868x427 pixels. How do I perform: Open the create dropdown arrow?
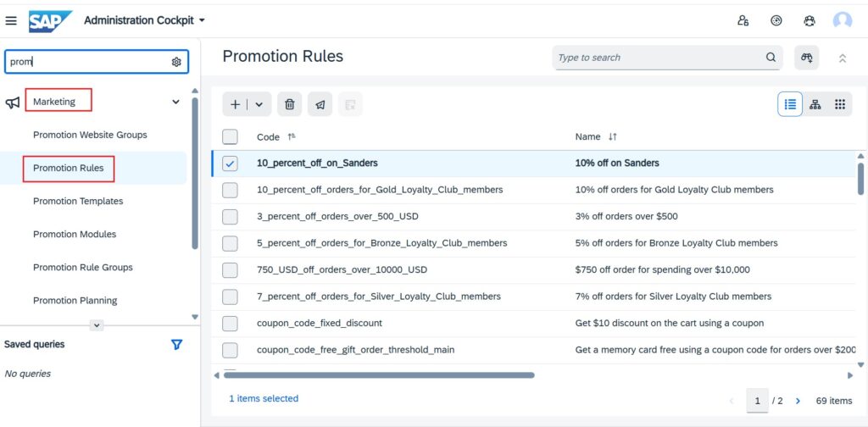259,104
